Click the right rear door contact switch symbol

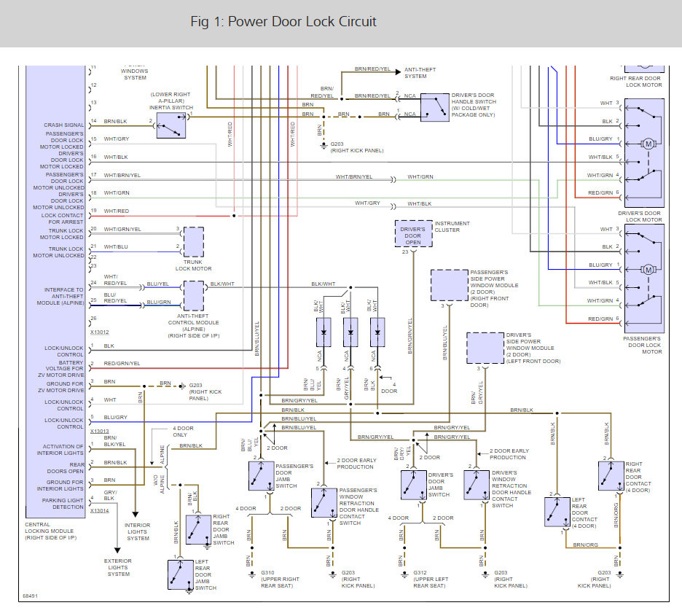point(611,475)
